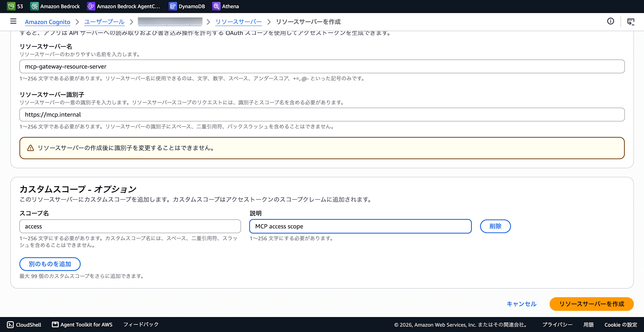Add another scope via 別のものを追加

[50, 264]
